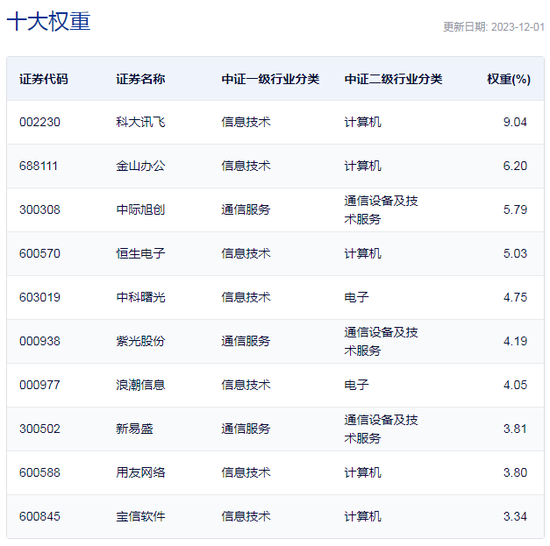Click 信息技术 in the 宝信软件 row
This screenshot has height=546, width=550.
[x=246, y=517]
